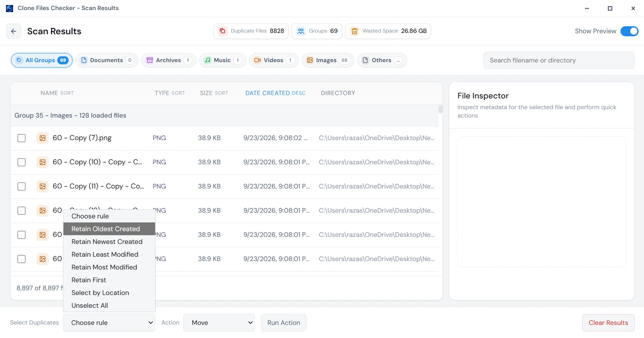
Task: Click the results list vertical scrollbar thumb
Action: [x=441, y=110]
